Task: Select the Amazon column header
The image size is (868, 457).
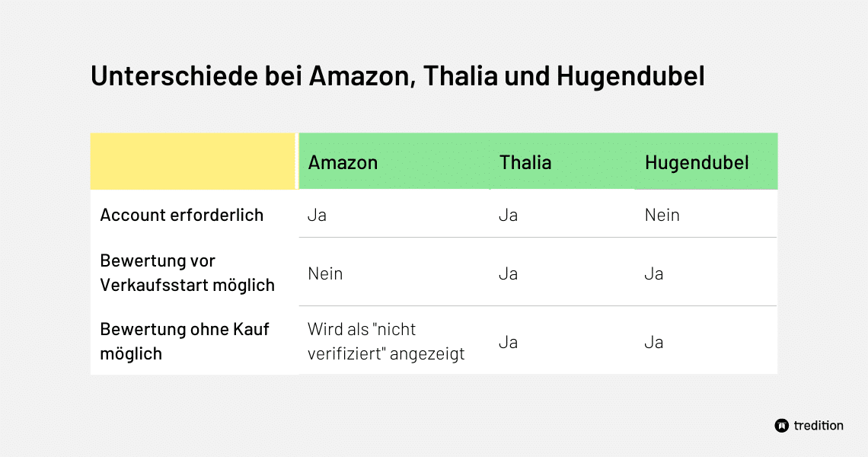Action: 343,162
